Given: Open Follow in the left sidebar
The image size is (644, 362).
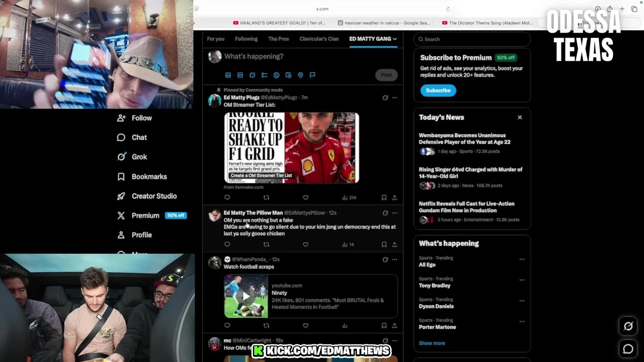Looking at the screenshot, I should 134,118.
